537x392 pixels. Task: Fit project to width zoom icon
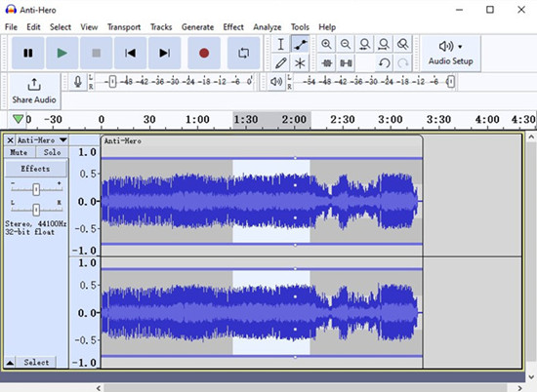pos(384,44)
